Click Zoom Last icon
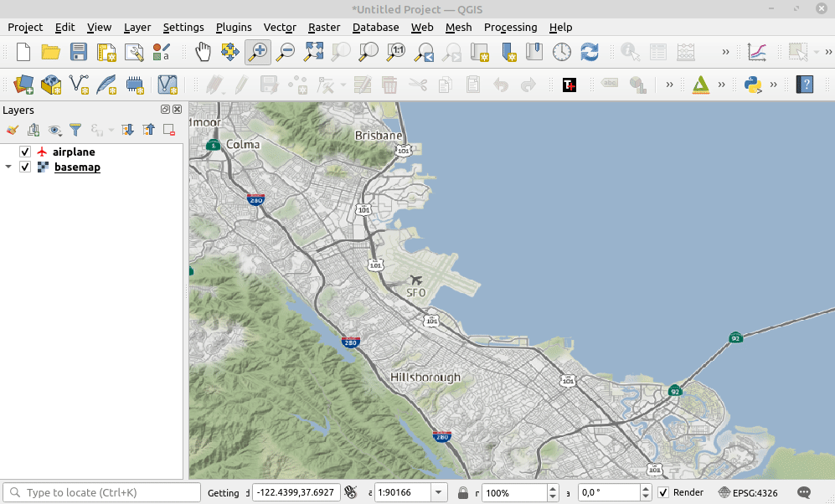This screenshot has width=835, height=504. click(425, 52)
